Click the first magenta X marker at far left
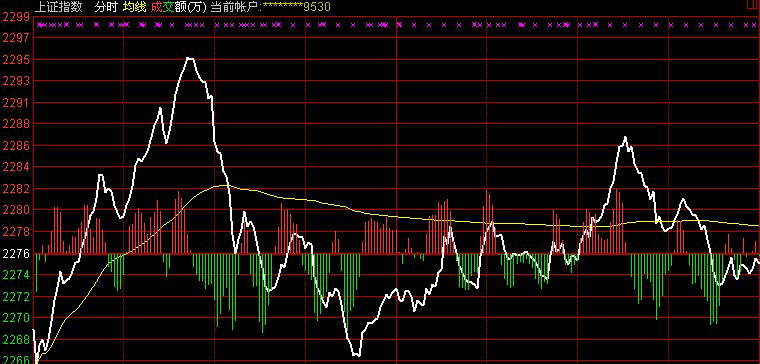The height and width of the screenshot is (364, 760). click(x=40, y=25)
